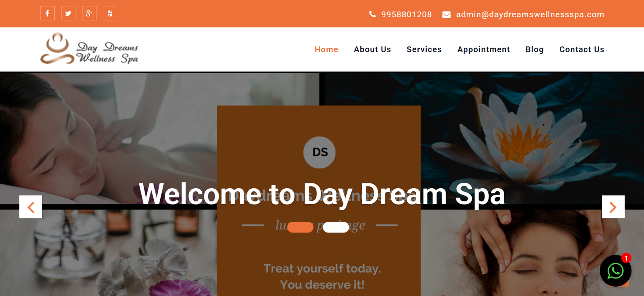
Task: Go to the previous slide arrow
Action: coord(31,207)
